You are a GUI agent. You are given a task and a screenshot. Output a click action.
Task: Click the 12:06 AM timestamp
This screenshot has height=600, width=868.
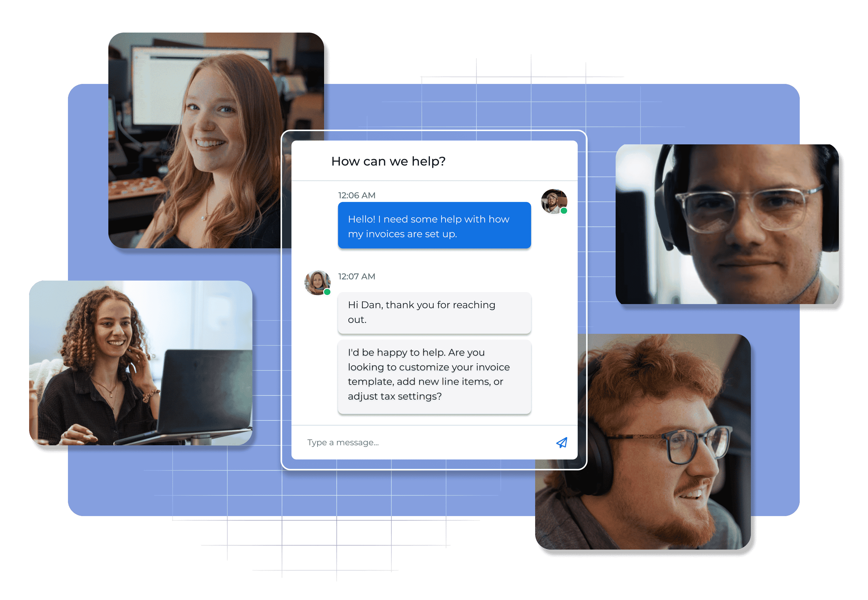click(x=356, y=195)
